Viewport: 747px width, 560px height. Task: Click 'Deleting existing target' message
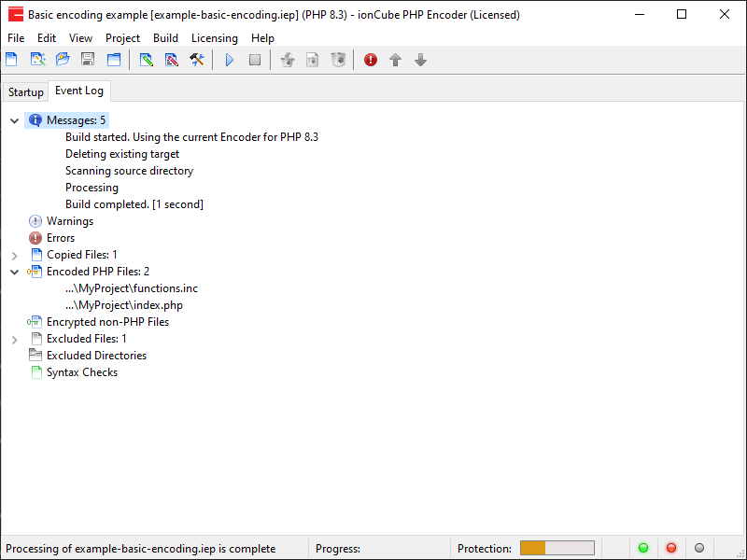pos(122,154)
